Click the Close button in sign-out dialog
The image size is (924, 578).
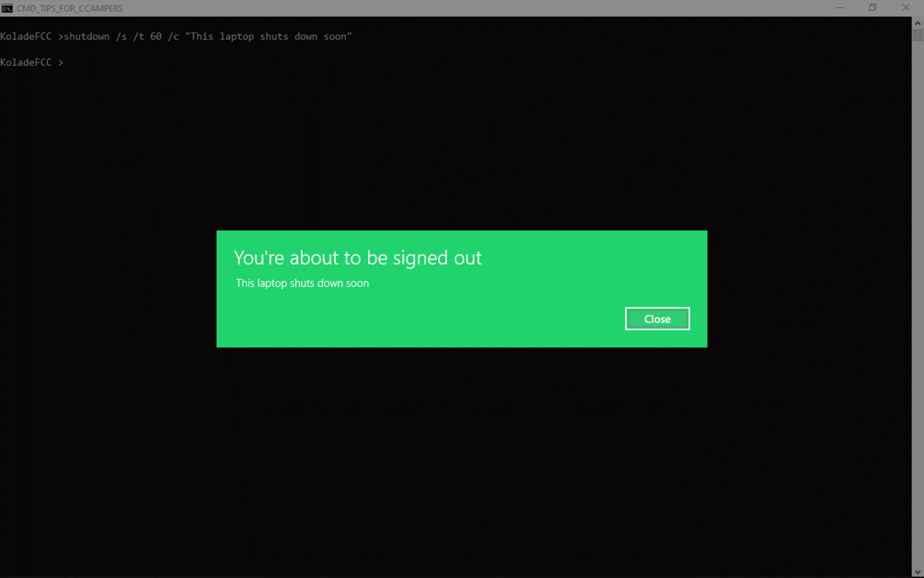pyautogui.click(x=658, y=318)
